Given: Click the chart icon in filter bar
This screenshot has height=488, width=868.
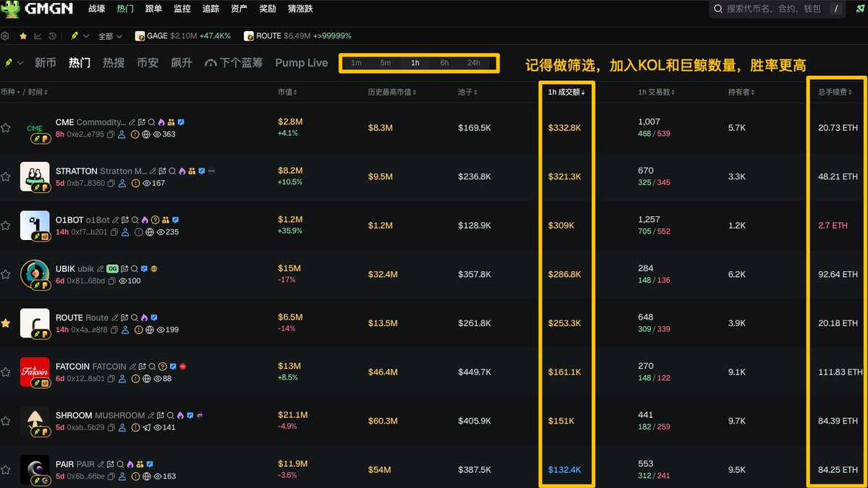Looking at the screenshot, I should [37, 35].
